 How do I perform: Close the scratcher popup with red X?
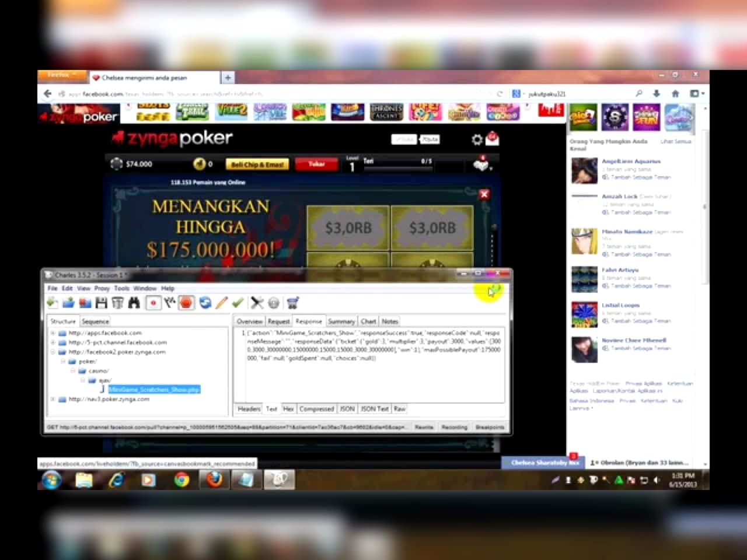click(484, 194)
